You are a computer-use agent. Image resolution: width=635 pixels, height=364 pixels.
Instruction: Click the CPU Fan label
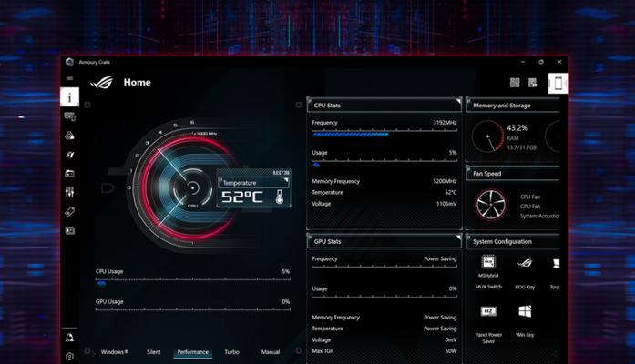pos(530,197)
